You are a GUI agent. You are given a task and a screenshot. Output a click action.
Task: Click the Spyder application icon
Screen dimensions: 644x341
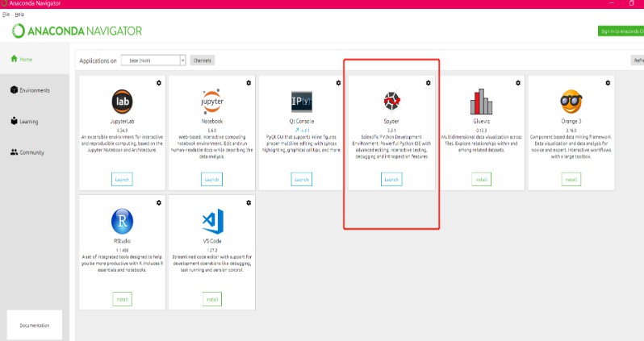point(391,101)
